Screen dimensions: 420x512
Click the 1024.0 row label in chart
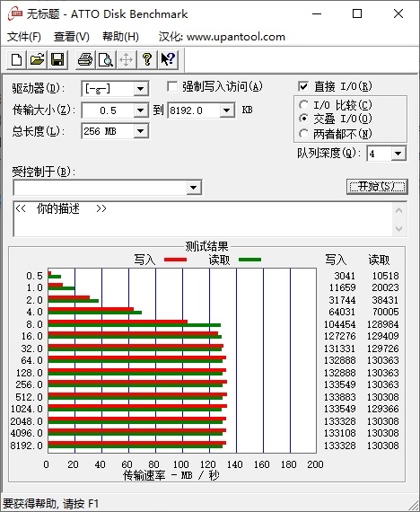[26, 409]
